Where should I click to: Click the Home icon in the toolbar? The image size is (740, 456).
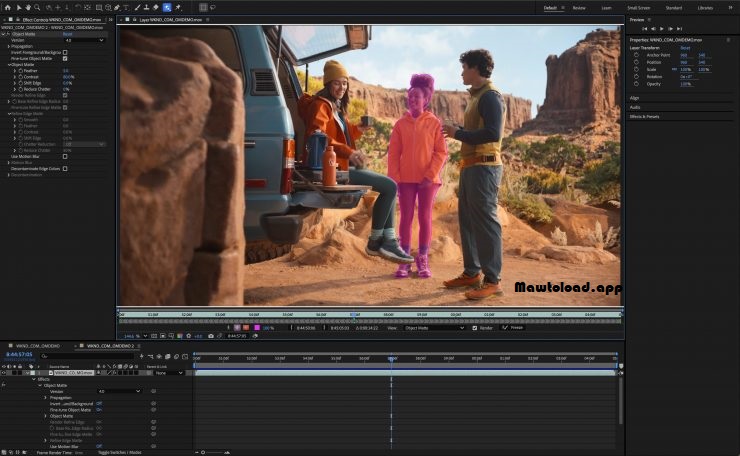[x=8, y=8]
